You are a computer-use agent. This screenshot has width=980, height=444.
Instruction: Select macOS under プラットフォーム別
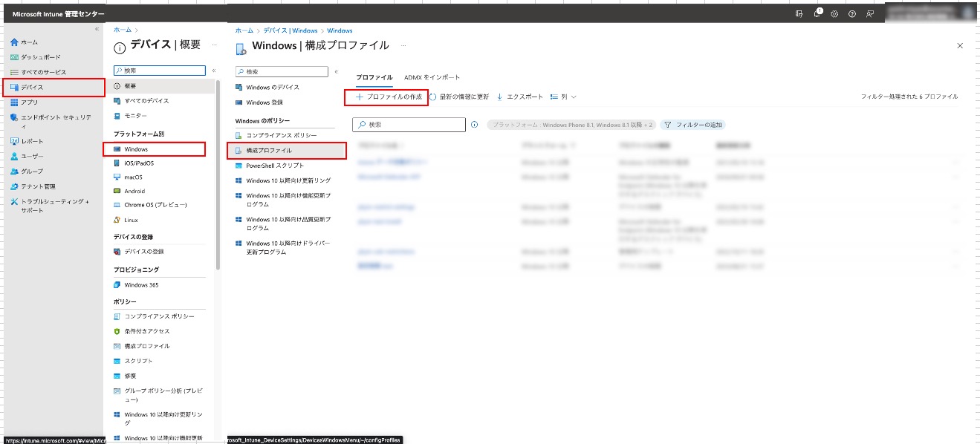coord(128,177)
